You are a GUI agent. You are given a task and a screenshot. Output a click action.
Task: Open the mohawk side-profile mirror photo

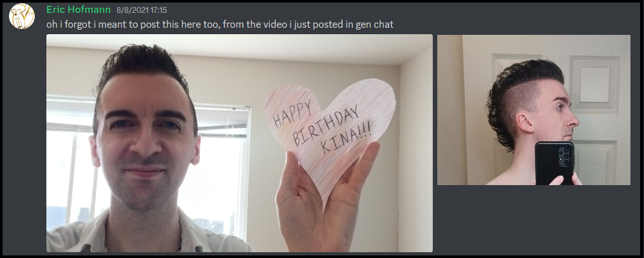(x=533, y=110)
